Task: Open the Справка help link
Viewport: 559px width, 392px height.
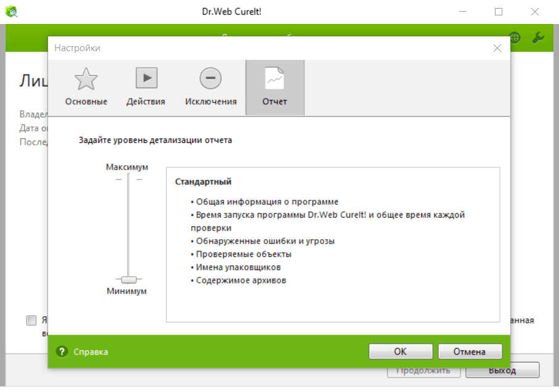Action: [91, 352]
